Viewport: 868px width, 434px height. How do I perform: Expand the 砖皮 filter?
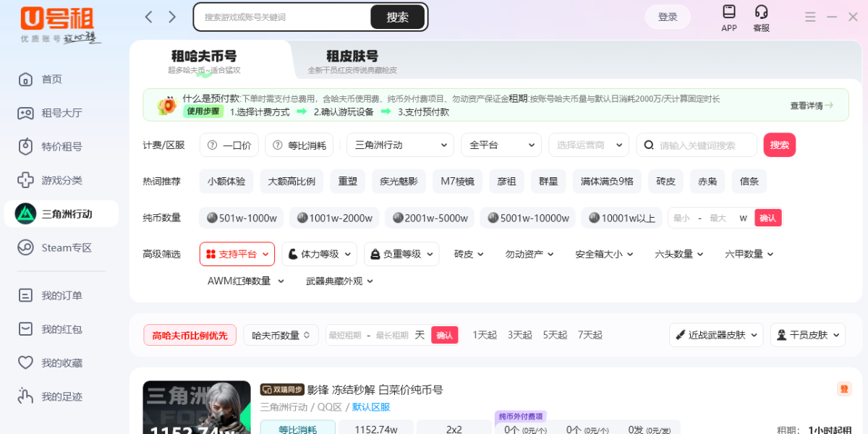click(x=469, y=254)
